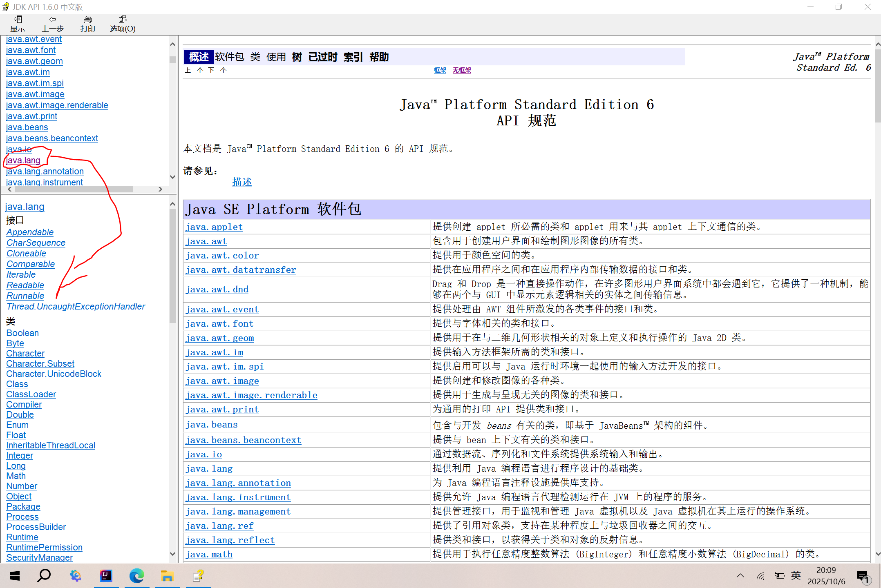Open the 选项 (Options) toolbar icon
The width and height of the screenshot is (881, 588).
[122, 24]
